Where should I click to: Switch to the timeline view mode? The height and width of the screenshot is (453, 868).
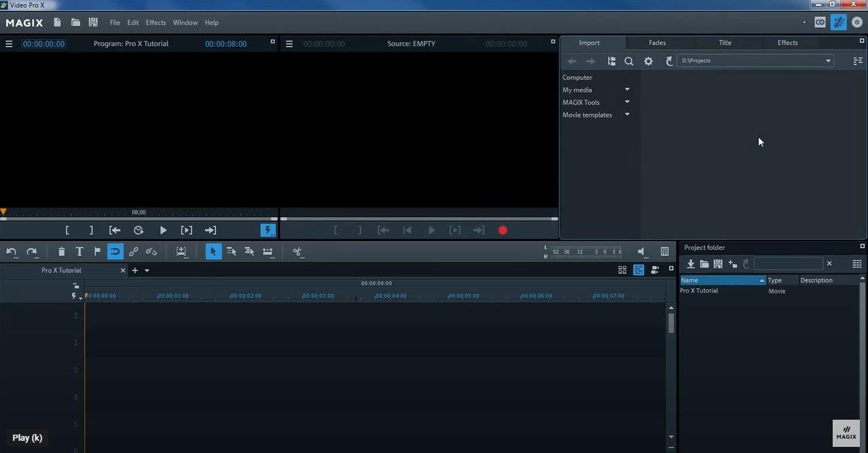(638, 270)
